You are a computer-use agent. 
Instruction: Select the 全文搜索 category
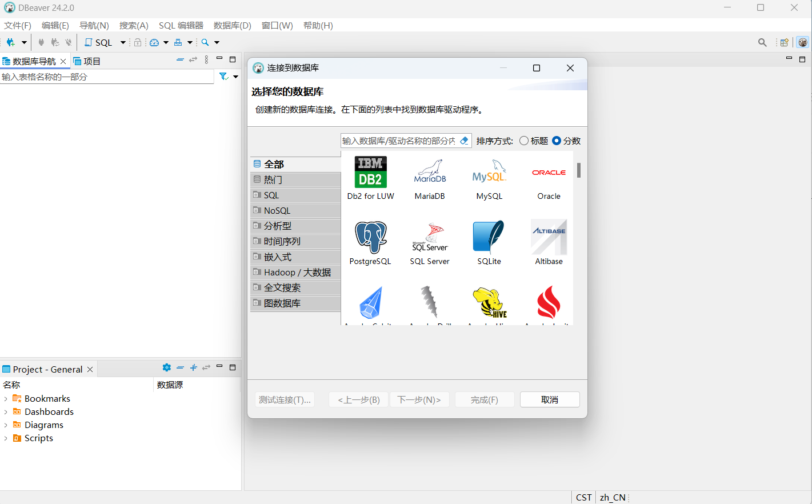pyautogui.click(x=295, y=287)
